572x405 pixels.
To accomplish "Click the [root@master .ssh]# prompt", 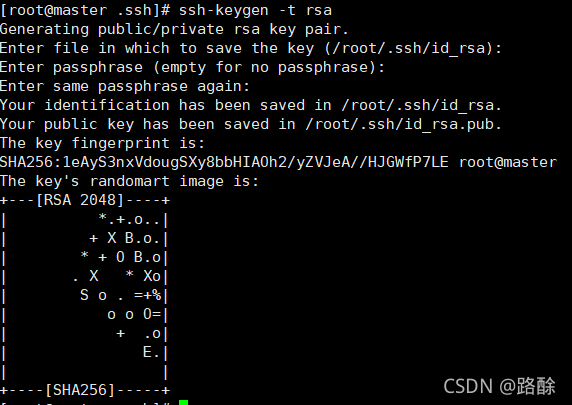I will [x=85, y=11].
